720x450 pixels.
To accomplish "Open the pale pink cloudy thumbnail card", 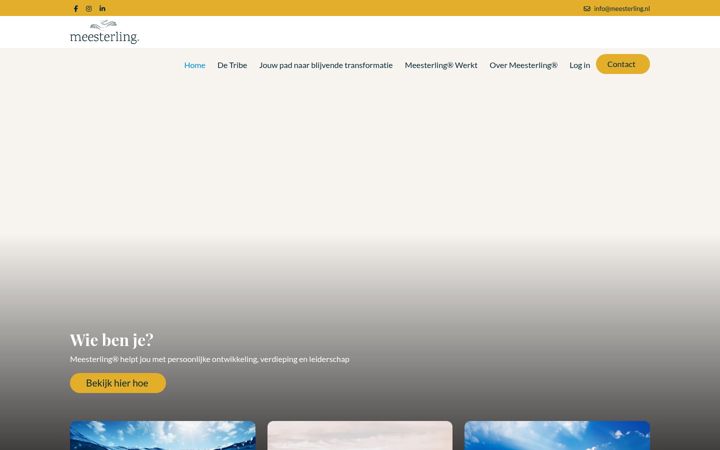I will coord(360,435).
